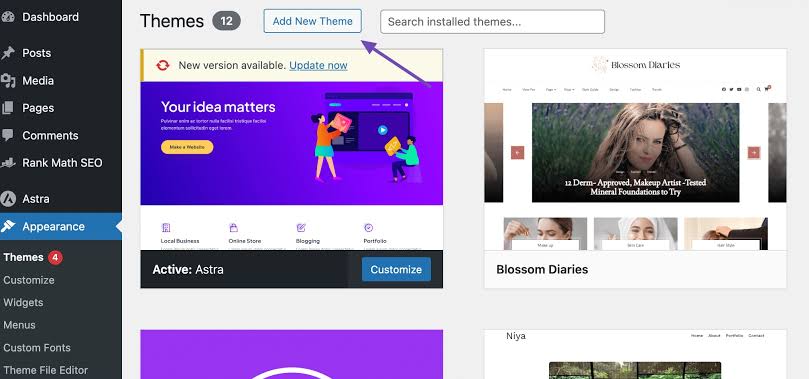Click 'Skin Care' category card in preview
809x379 pixels.
tap(635, 234)
